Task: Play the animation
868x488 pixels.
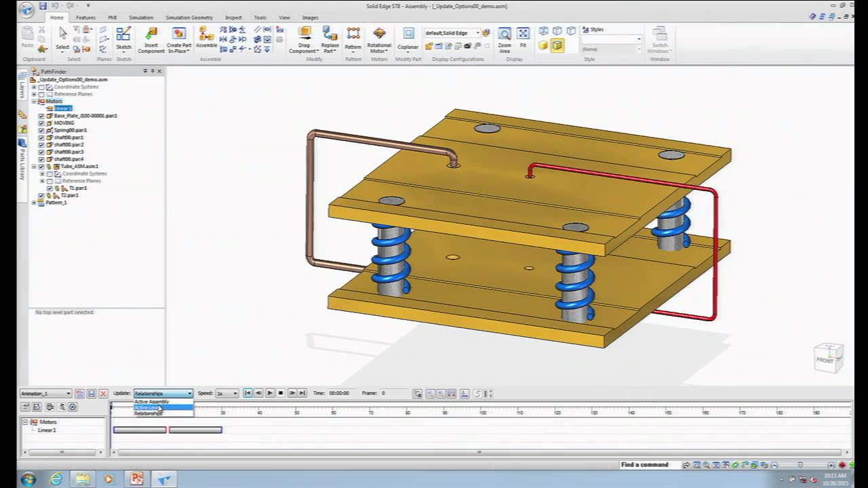Action: [x=270, y=393]
